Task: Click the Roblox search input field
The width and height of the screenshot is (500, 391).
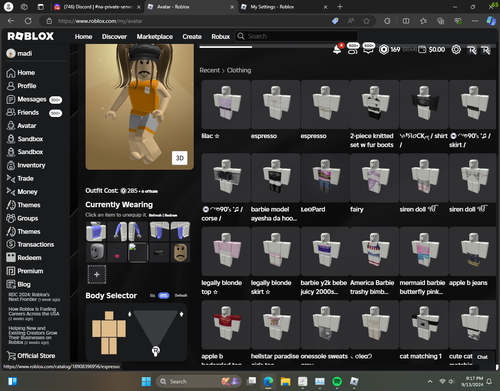Action: 297,36
